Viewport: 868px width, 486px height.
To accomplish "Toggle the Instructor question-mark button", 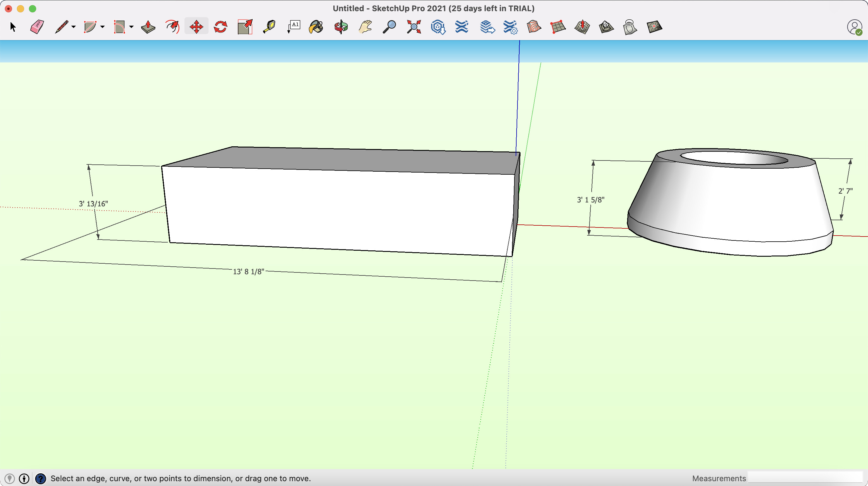I will 40,478.
